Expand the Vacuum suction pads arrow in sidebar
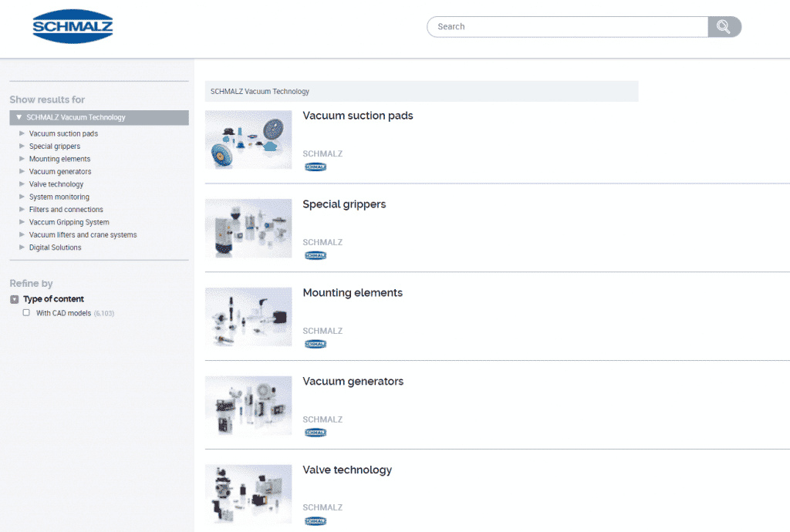The image size is (790, 532). tap(22, 133)
